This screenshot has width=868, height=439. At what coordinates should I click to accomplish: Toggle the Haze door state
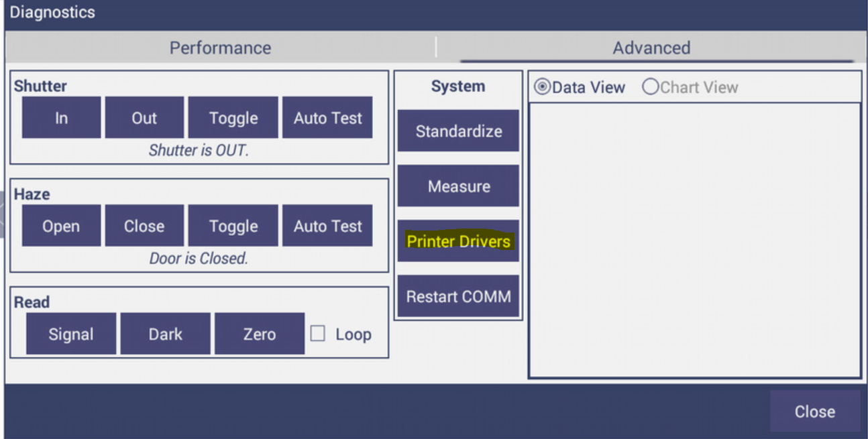tap(233, 226)
